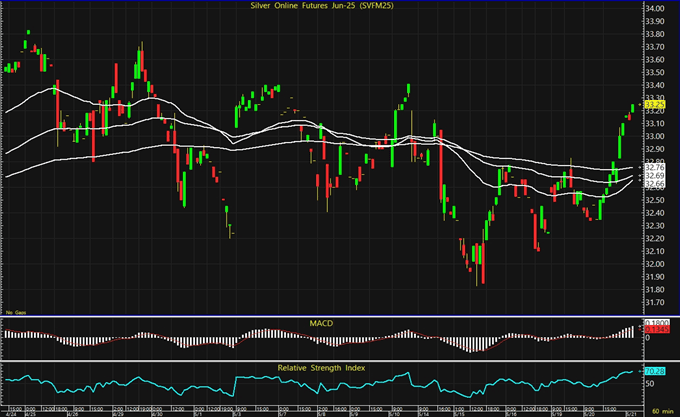The width and height of the screenshot is (680, 417).
Task: Click the yellow 33.25 last price tag
Action: pos(655,104)
